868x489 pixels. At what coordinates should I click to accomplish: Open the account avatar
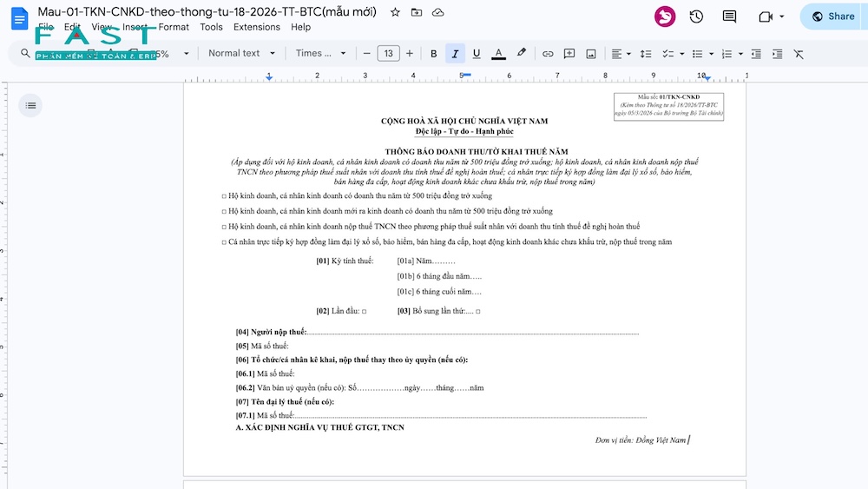pos(665,17)
